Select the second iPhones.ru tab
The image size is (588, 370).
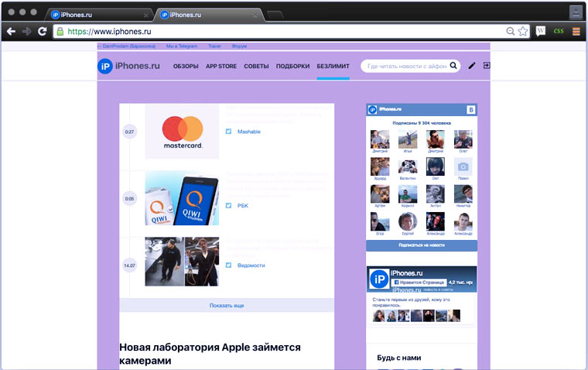coord(209,15)
